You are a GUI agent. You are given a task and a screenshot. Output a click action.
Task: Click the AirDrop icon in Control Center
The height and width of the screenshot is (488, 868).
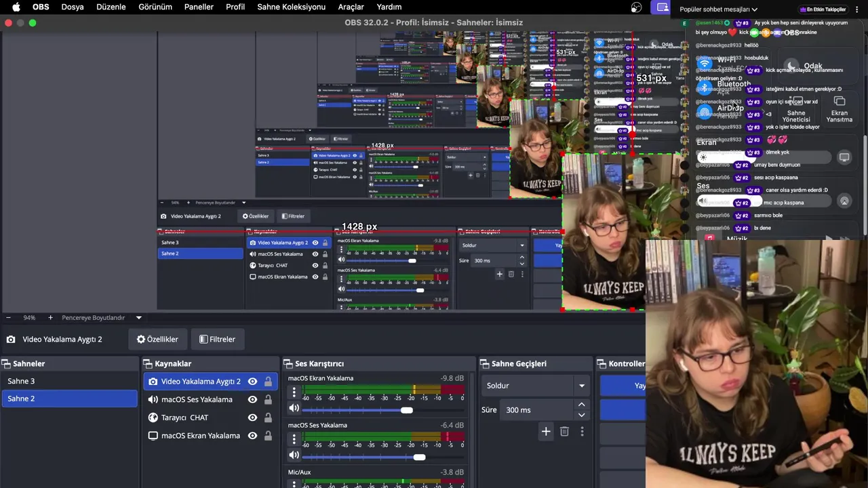(x=705, y=112)
